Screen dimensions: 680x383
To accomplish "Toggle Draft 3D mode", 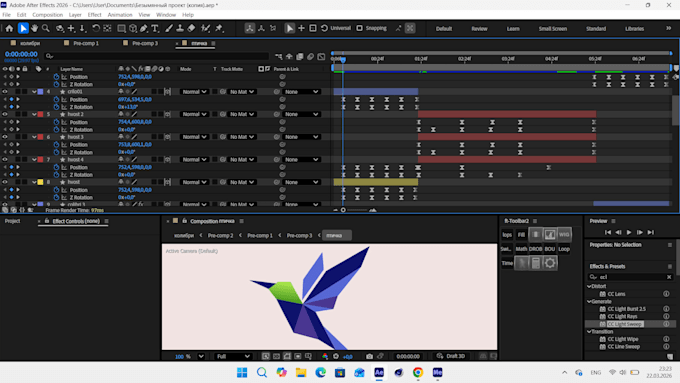I will tap(451, 356).
